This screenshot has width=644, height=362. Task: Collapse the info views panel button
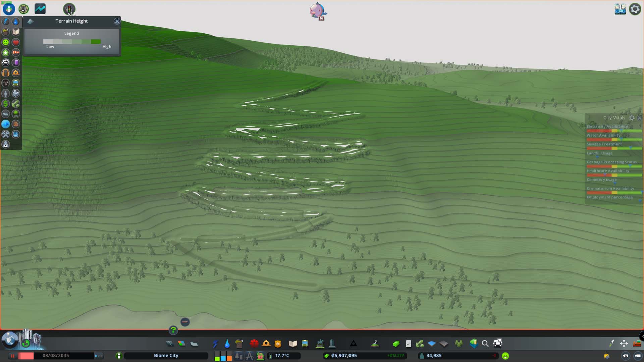point(9,9)
